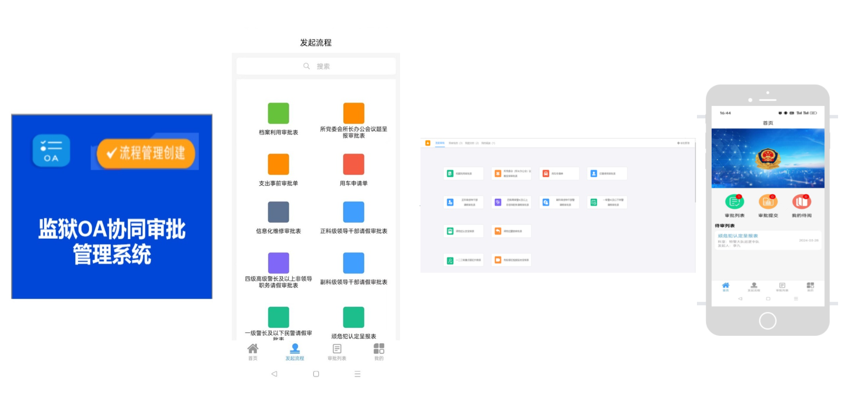
Task: Open the green clipboard card in web view third row
Action: point(463,231)
